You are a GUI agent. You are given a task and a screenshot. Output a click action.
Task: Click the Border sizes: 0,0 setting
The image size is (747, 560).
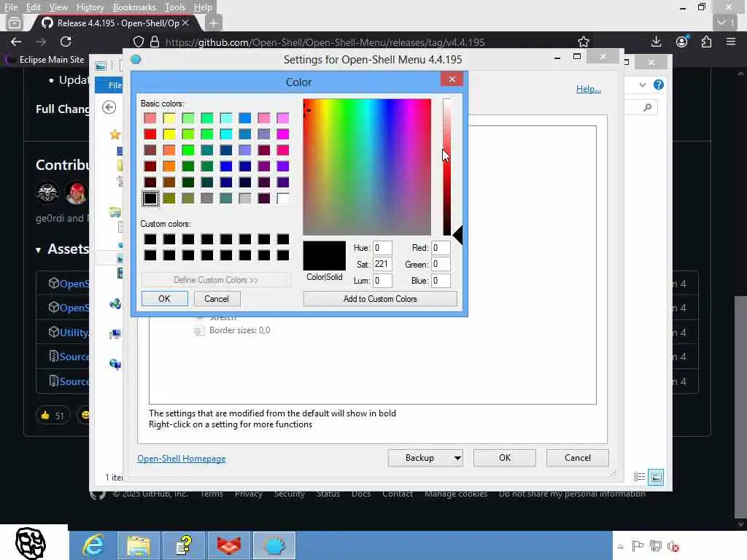tap(239, 330)
